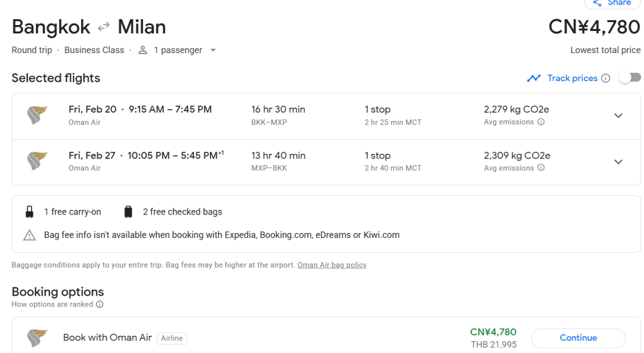Click the 'Booking options' heading
The height and width of the screenshot is (353, 644).
(x=57, y=292)
